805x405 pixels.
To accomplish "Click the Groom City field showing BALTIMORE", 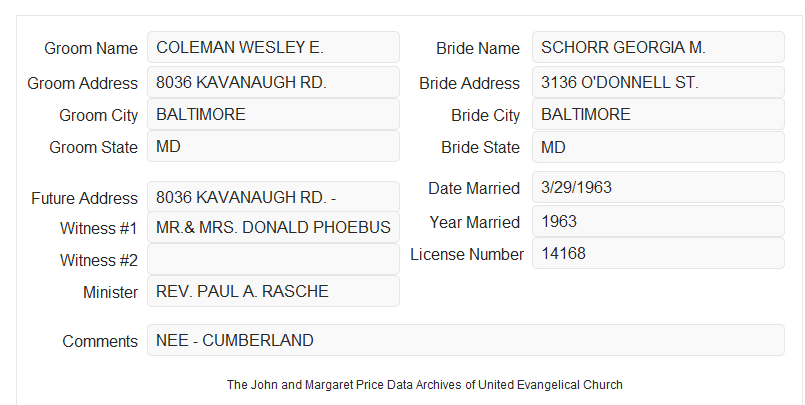I will pyautogui.click(x=273, y=114).
